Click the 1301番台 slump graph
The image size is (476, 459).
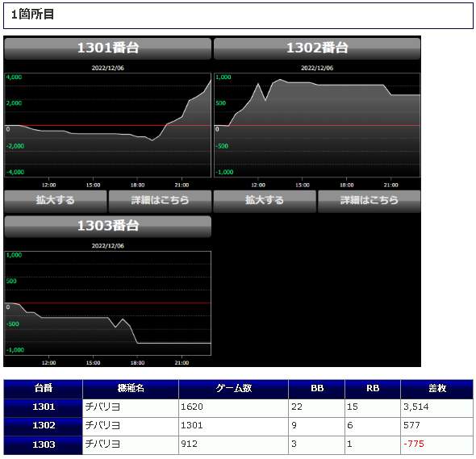108,125
